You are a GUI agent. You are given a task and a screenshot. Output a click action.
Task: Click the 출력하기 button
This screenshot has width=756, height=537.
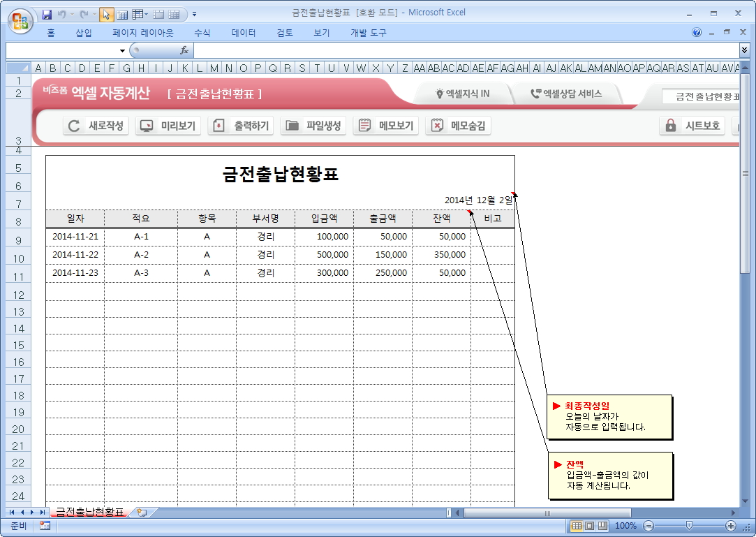[x=241, y=126]
